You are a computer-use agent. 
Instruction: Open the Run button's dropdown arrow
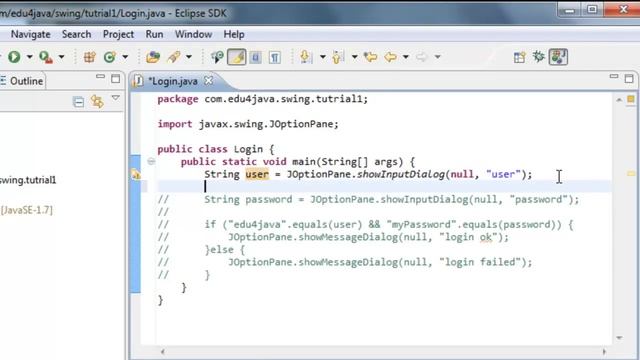coord(29,57)
